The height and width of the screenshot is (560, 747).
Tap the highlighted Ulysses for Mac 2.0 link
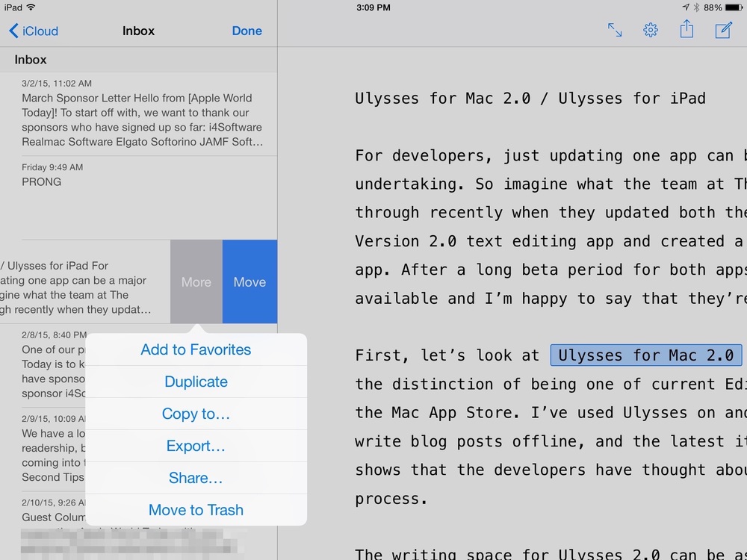coord(646,355)
